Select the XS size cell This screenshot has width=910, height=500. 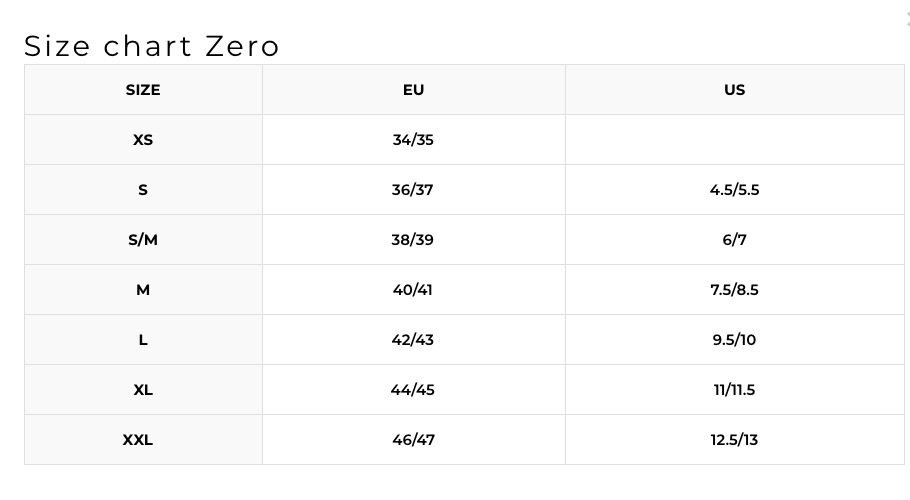pyautogui.click(x=143, y=140)
